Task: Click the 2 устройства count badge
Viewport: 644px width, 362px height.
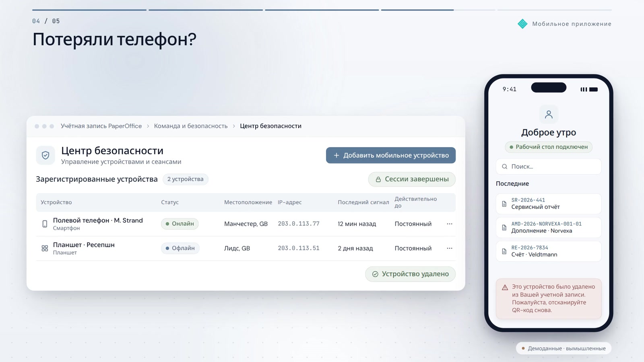Action: click(x=185, y=179)
